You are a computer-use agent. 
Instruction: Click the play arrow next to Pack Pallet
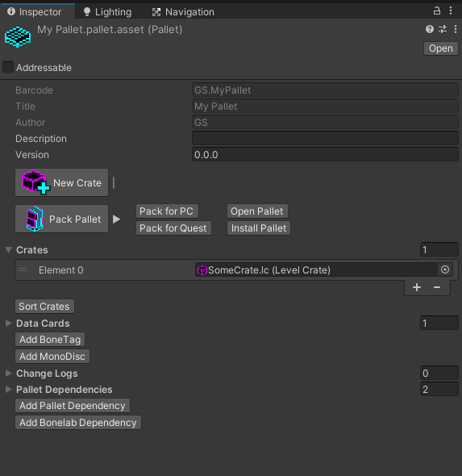pyautogui.click(x=116, y=219)
